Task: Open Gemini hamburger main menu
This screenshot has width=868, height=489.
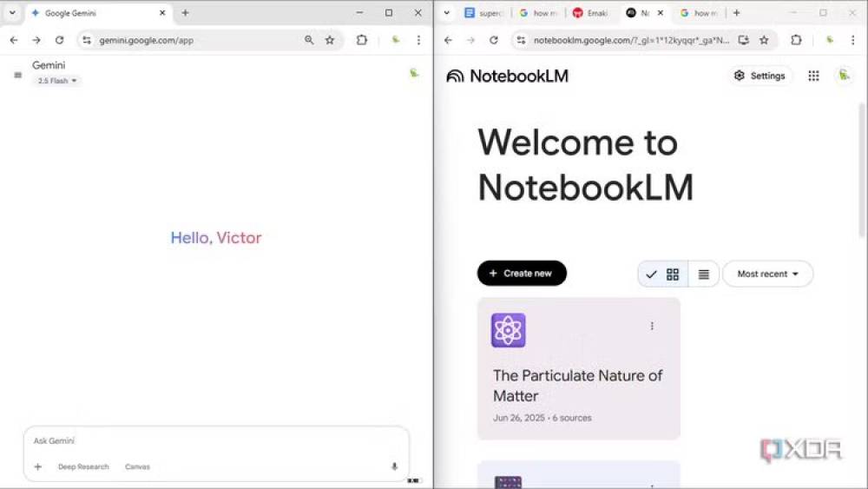Action: [x=17, y=75]
